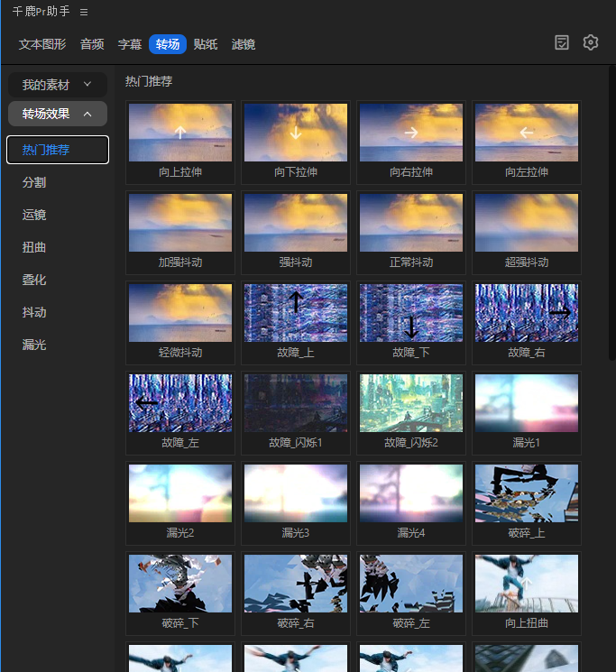Open the 滤镜 tab
The height and width of the screenshot is (672, 616).
point(244,44)
